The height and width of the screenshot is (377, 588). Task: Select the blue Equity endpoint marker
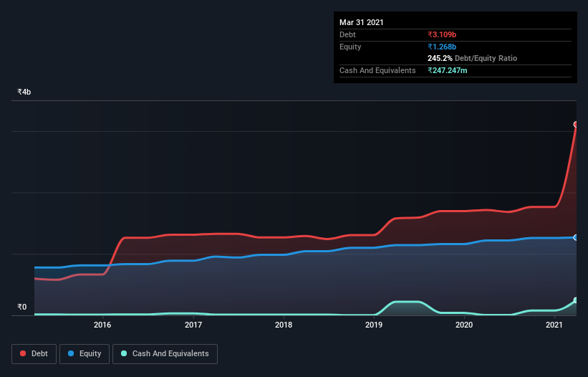(576, 237)
